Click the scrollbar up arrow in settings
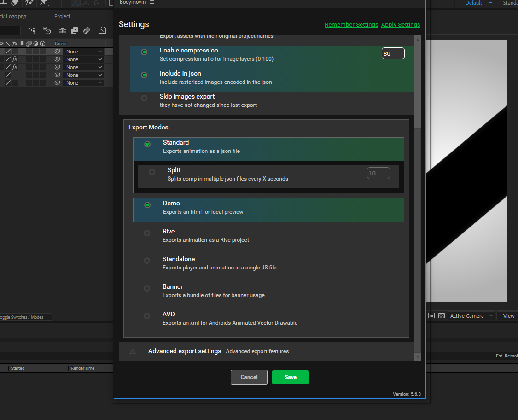 418,40
